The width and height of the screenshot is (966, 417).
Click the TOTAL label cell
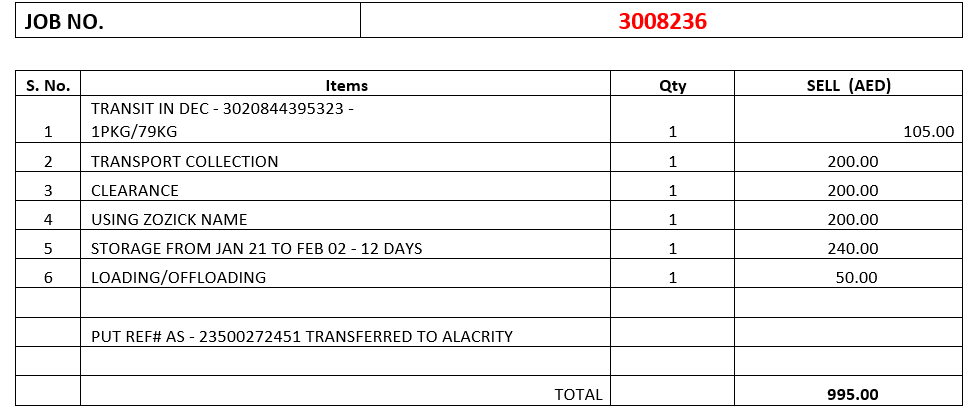[x=578, y=394]
